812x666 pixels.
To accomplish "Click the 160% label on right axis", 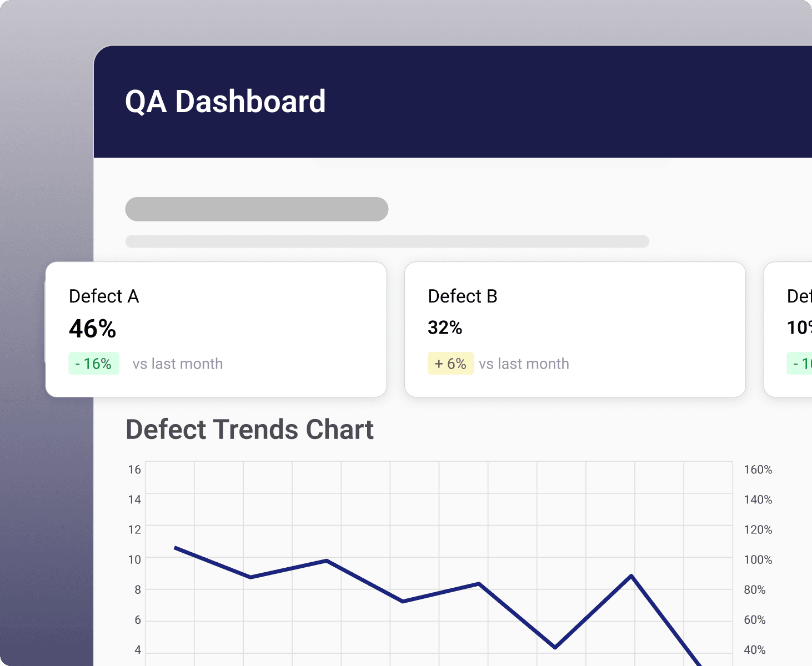I will (758, 470).
